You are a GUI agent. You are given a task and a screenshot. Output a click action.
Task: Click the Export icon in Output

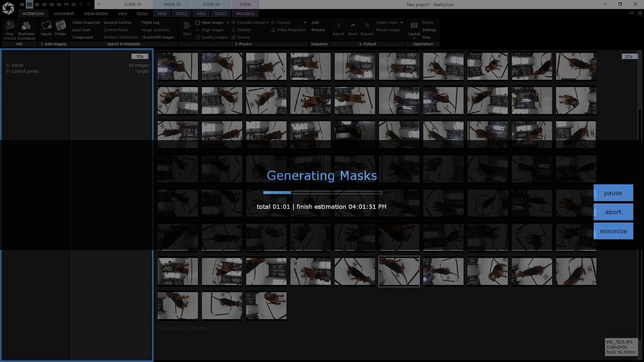pyautogui.click(x=338, y=27)
